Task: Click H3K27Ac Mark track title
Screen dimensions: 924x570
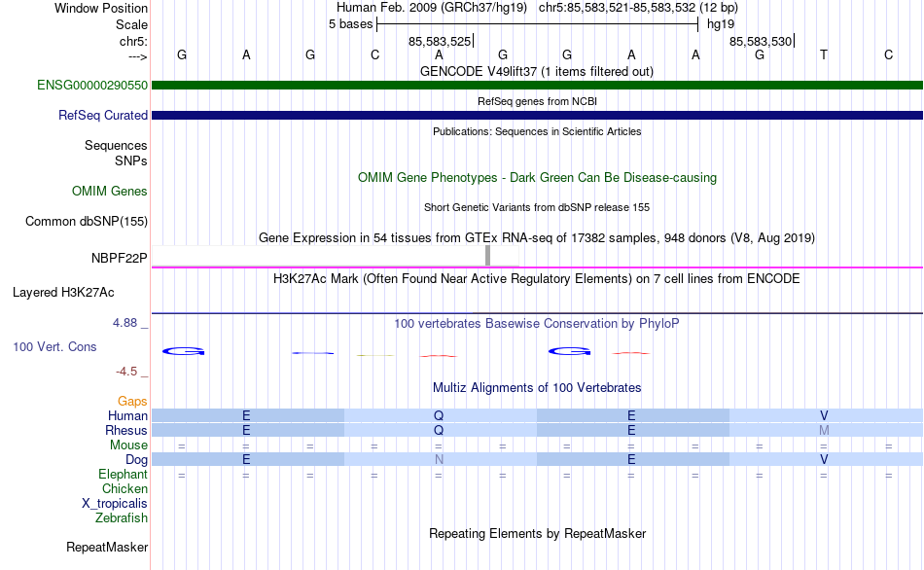Action: 537,278
